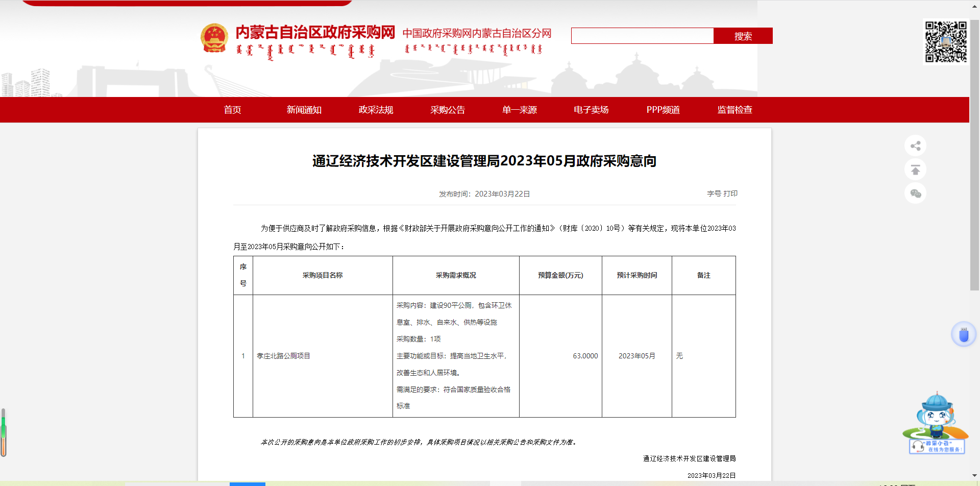Click the national emblem logo
The width and height of the screenshot is (980, 486).
coord(214,38)
